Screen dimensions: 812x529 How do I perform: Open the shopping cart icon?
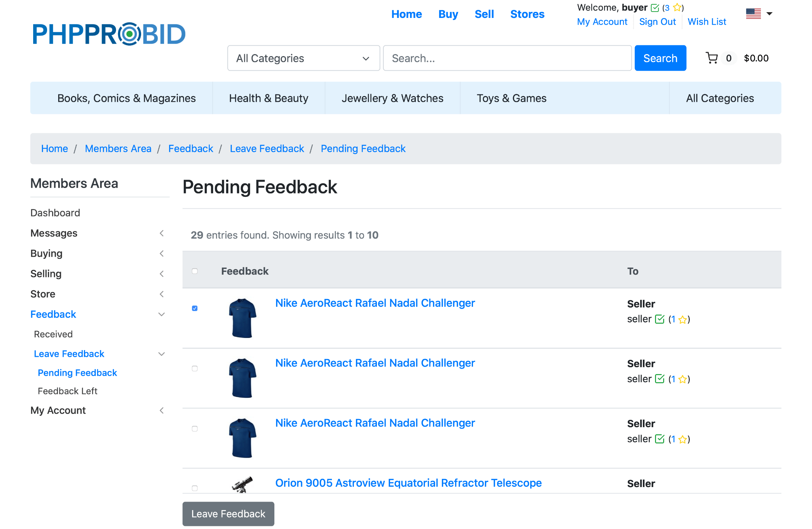click(x=712, y=58)
